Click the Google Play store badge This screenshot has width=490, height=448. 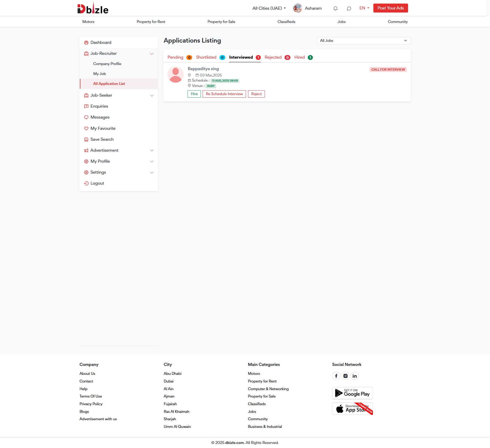(x=352, y=393)
